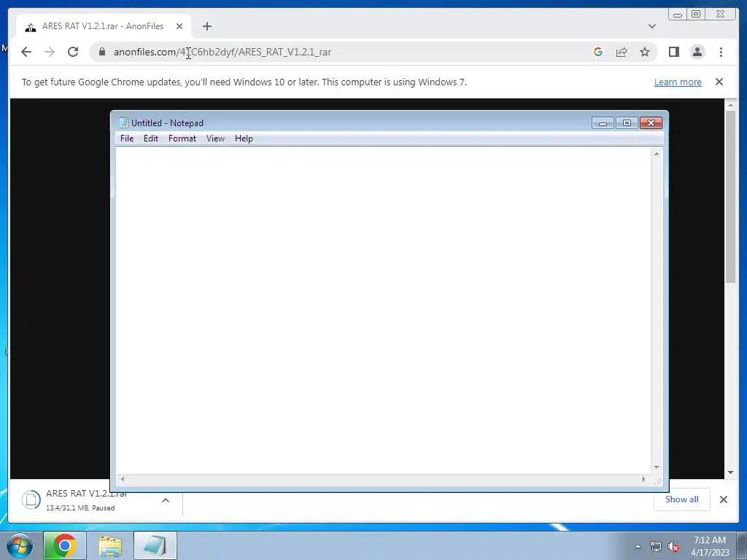
Task: Expand the tab search chevron
Action: pyautogui.click(x=651, y=26)
